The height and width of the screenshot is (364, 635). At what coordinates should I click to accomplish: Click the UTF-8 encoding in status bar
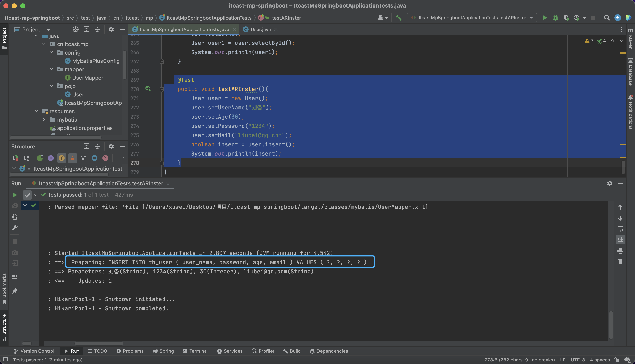[577, 360]
